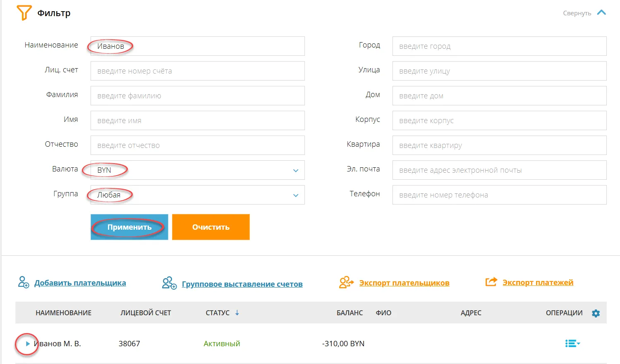Collapse the filter panel with chevron

(601, 13)
